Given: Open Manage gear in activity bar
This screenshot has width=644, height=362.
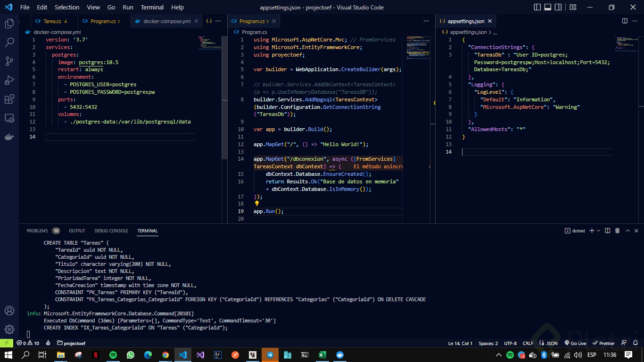Looking at the screenshot, I should pos(9,329).
